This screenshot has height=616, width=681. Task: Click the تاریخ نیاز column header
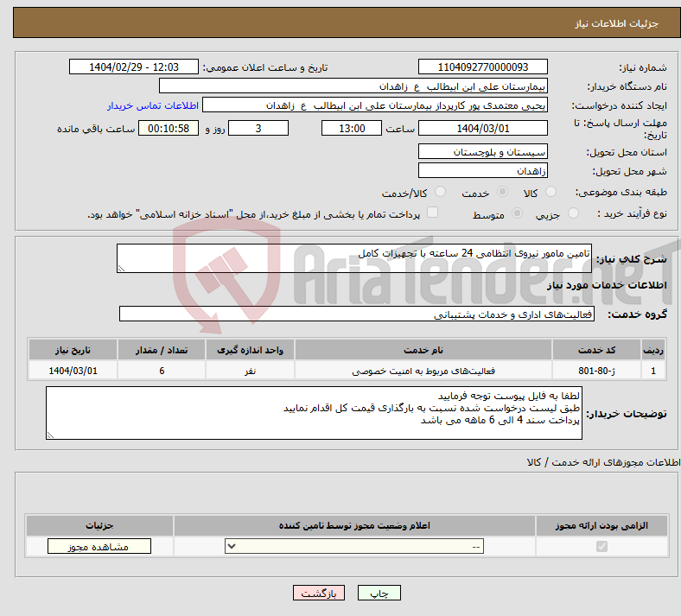(73, 350)
